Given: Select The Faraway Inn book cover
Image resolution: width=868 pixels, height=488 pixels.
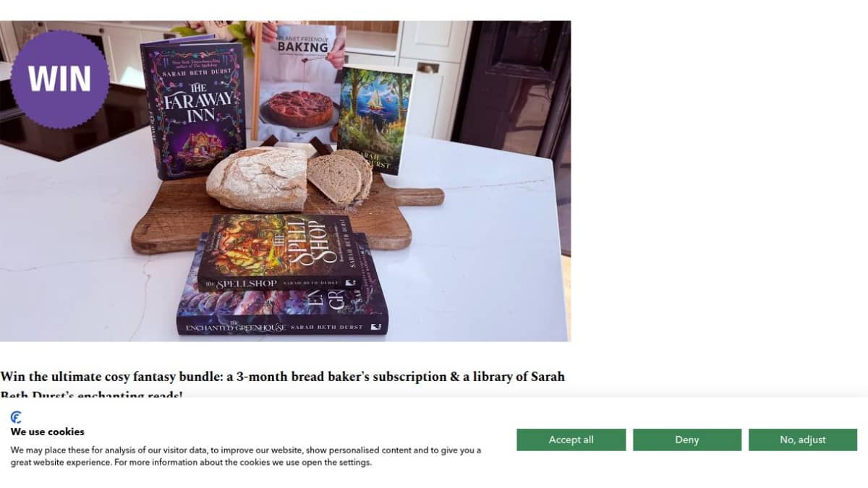Looking at the screenshot, I should [x=194, y=107].
